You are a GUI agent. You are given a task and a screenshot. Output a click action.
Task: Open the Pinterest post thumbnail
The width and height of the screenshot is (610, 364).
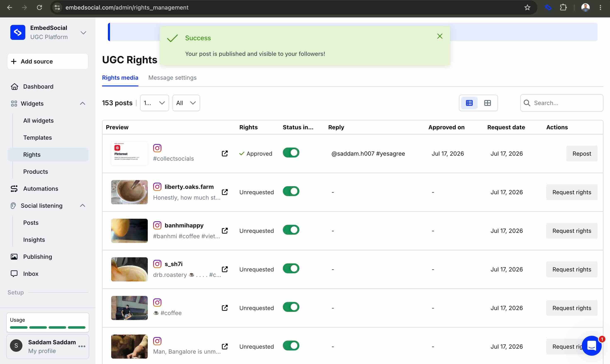pyautogui.click(x=129, y=154)
